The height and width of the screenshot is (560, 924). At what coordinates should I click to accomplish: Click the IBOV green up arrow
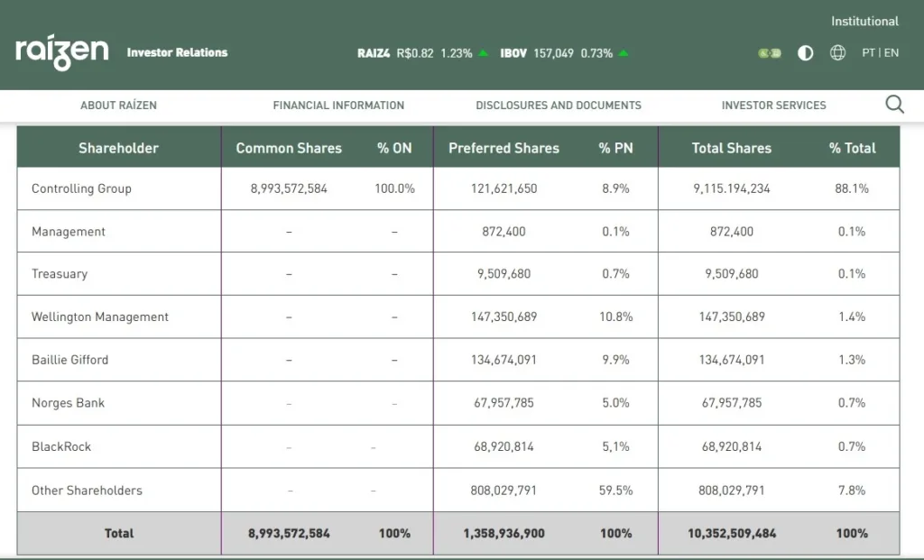(x=624, y=53)
